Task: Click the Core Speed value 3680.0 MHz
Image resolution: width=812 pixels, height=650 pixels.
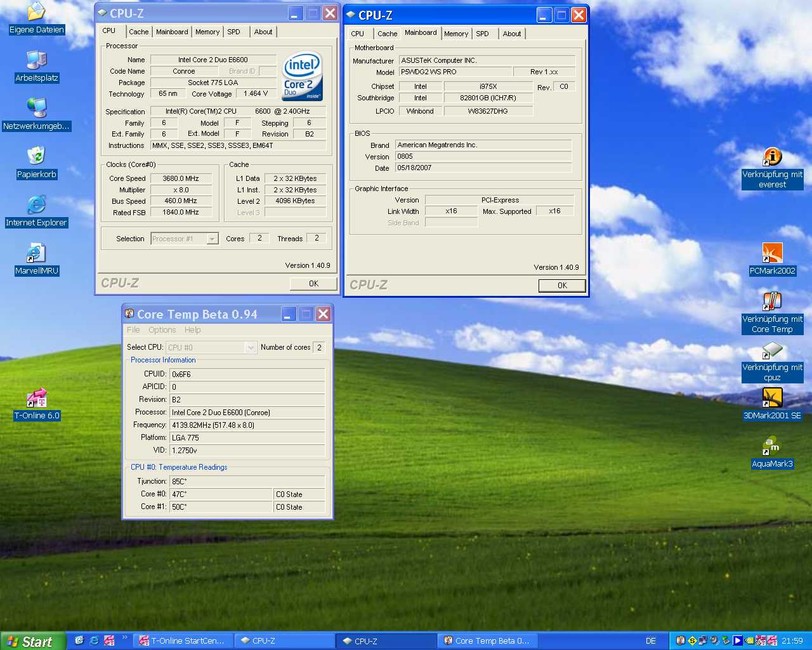Action: [x=181, y=178]
